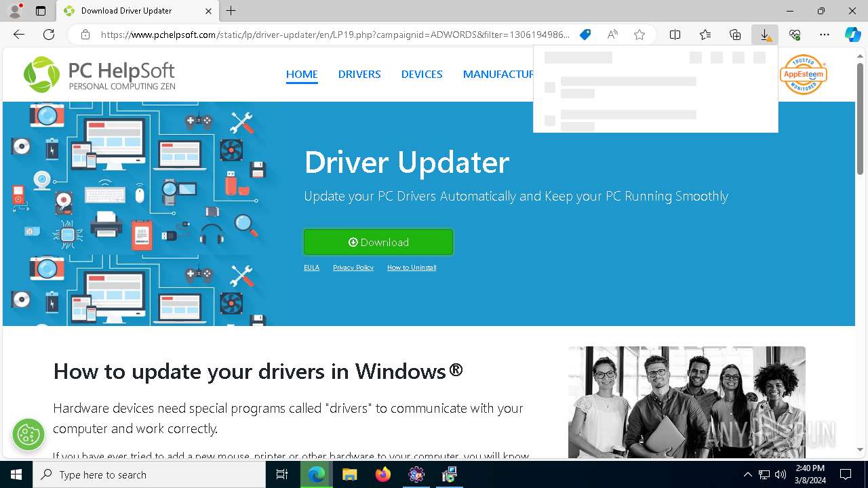The image size is (868, 488).
Task: Click the profile avatar icon
Action: click(15, 11)
